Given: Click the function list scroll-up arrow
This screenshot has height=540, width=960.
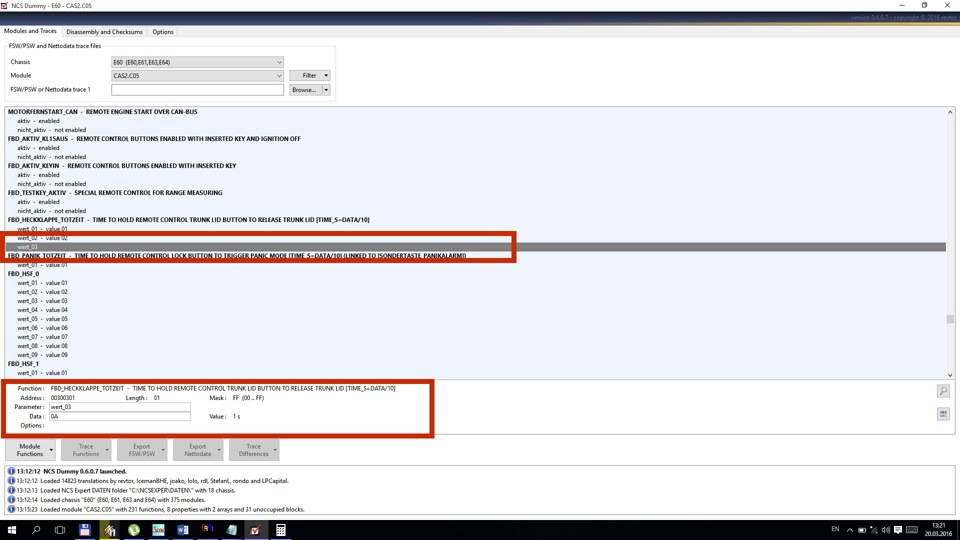Looking at the screenshot, I should coord(950,112).
